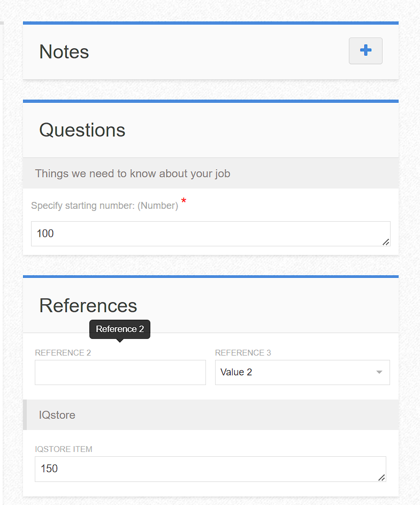Click the REFERENCE 3 field label
Image resolution: width=420 pixels, height=505 pixels.
(x=243, y=353)
